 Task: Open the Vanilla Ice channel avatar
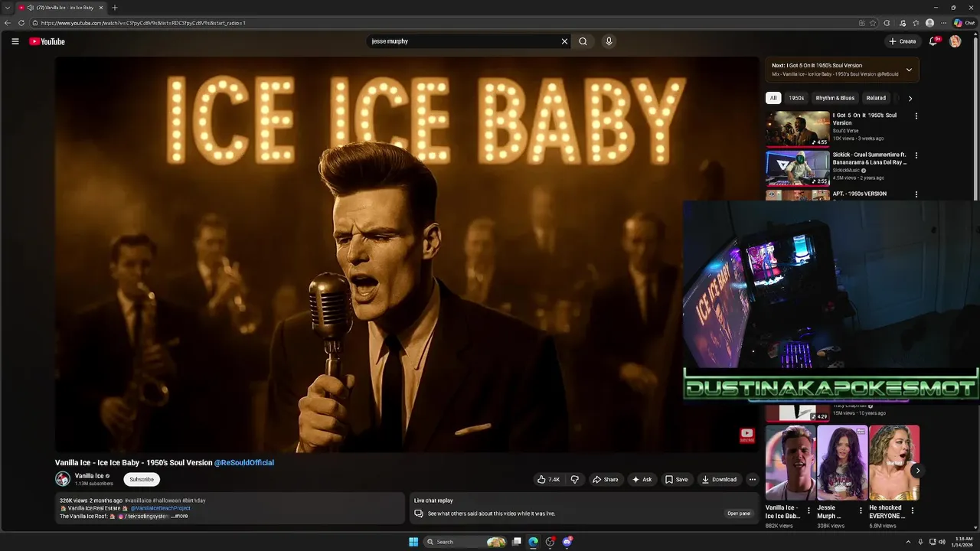63,479
